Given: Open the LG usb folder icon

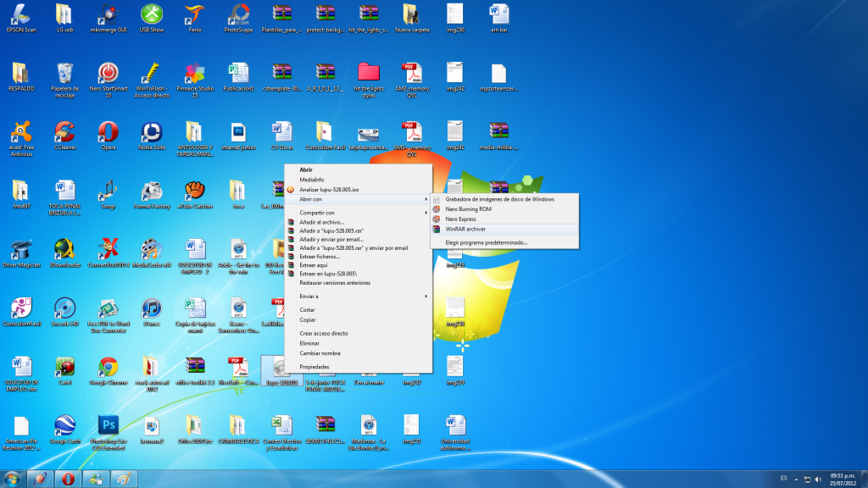Looking at the screenshot, I should click(x=64, y=19).
